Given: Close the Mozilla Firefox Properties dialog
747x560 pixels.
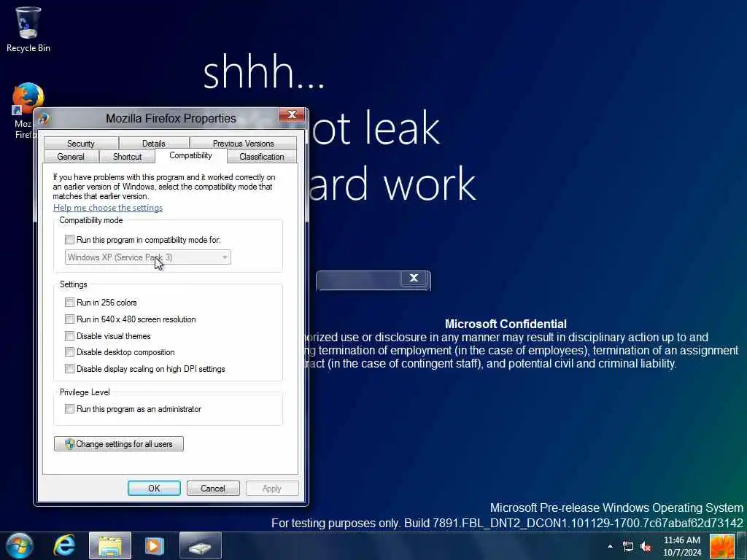Looking at the screenshot, I should pos(292,114).
